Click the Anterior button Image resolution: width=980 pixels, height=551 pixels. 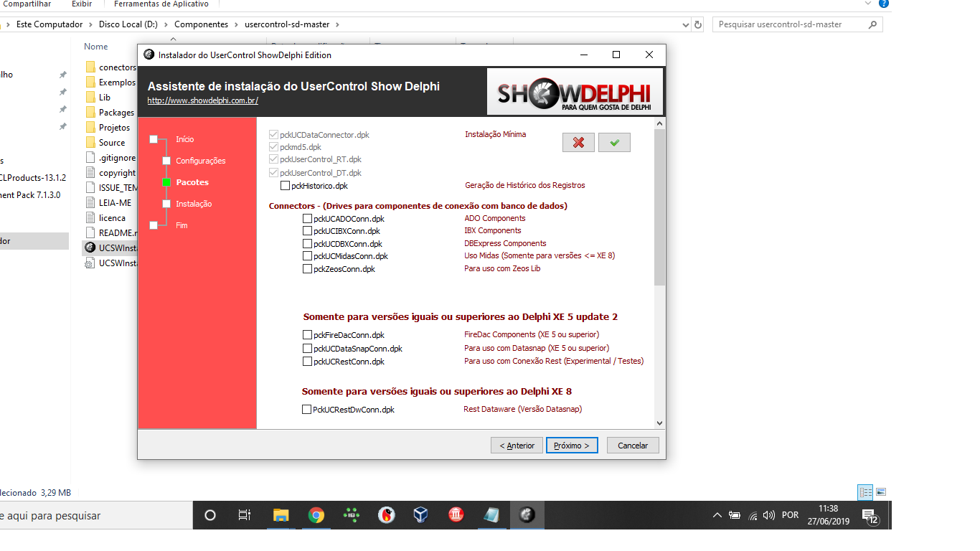click(x=517, y=446)
